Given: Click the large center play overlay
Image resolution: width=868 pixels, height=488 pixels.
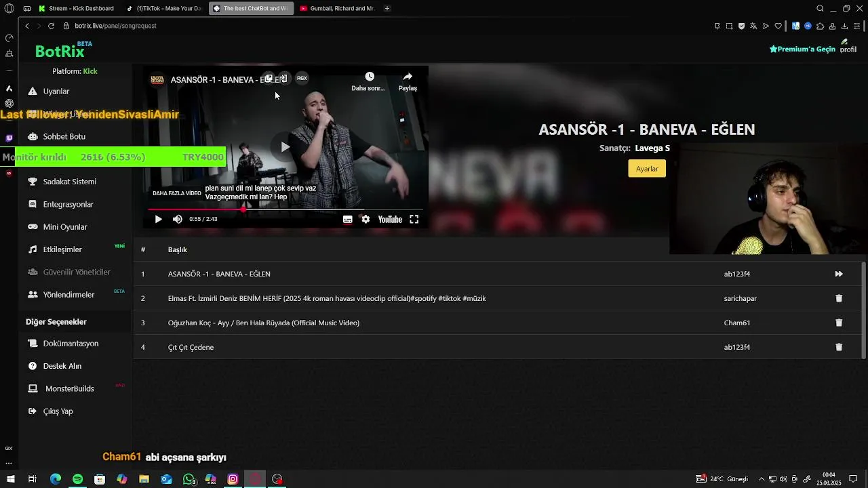Looking at the screenshot, I should click(x=285, y=147).
